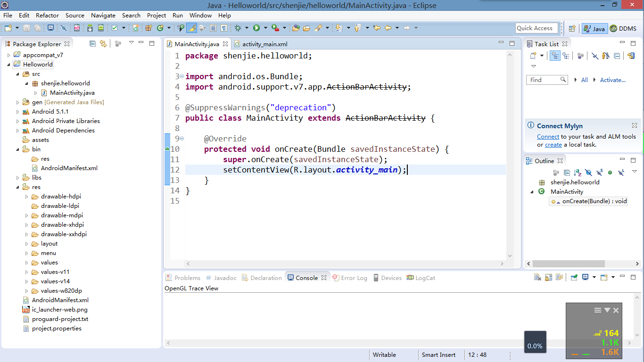
Task: Open the Debug button dropdown arrow
Action: [247, 28]
